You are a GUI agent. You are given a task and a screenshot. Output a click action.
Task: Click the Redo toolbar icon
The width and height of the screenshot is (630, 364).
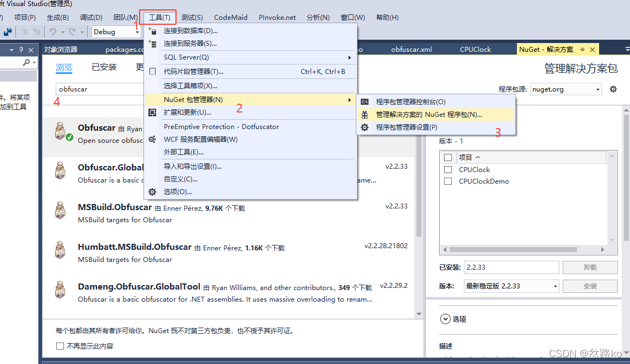tap(72, 32)
